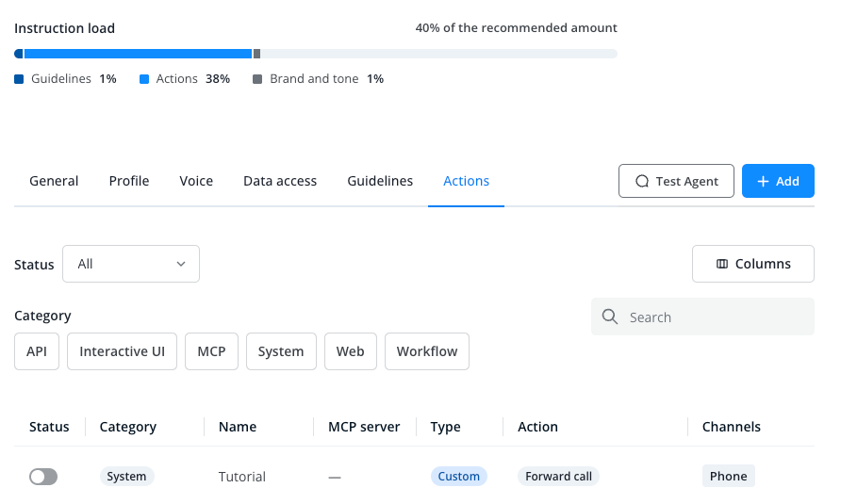Screen dimensions: 841x504
Task: Filter by MCP category
Action: point(211,351)
